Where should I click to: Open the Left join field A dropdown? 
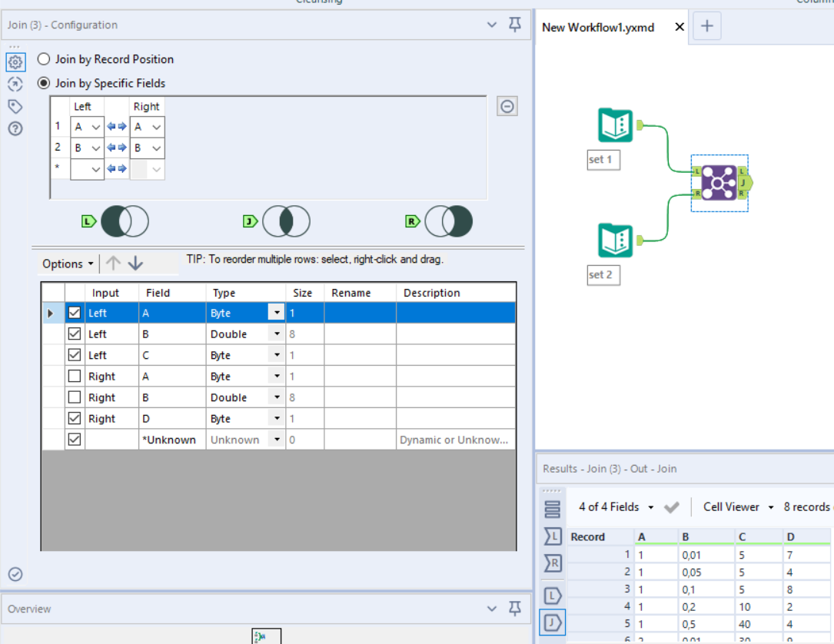click(95, 127)
